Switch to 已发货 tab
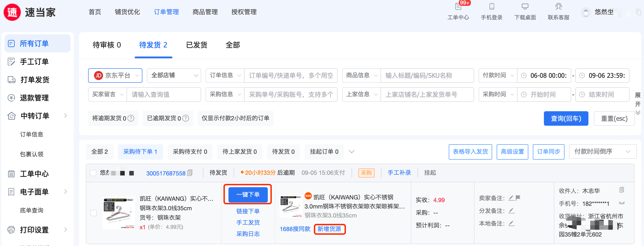 197,45
